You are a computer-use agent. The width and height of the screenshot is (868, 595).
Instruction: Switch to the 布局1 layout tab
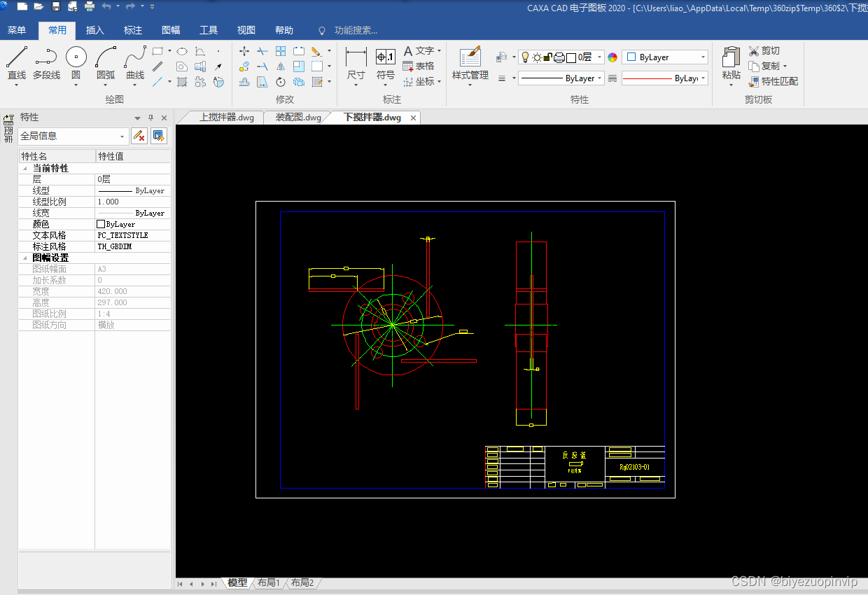pyautogui.click(x=268, y=582)
